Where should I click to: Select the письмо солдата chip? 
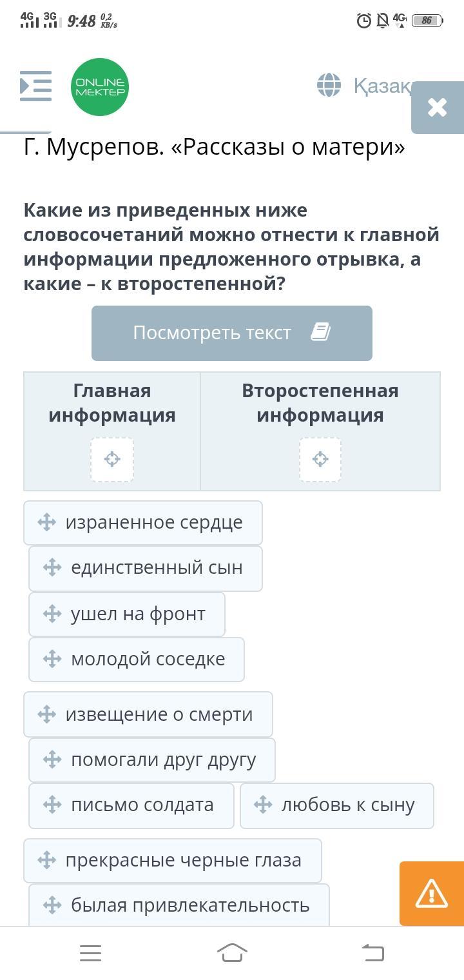(x=131, y=805)
